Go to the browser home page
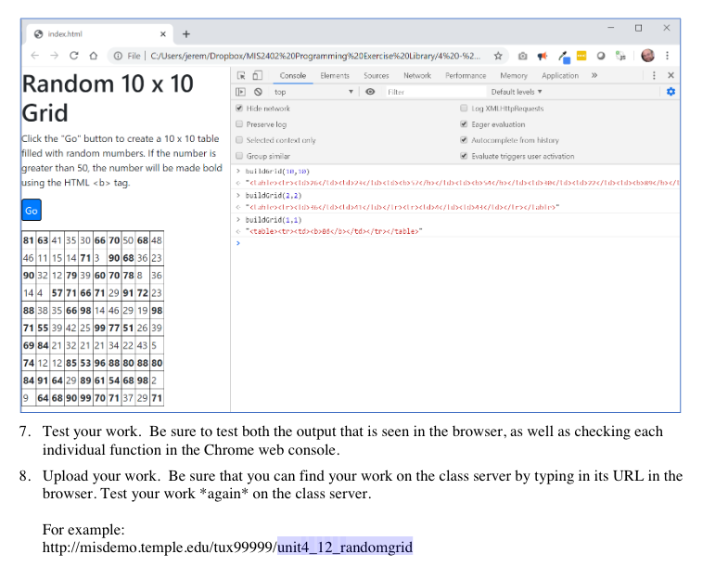The height and width of the screenshot is (567, 728). 94,56
